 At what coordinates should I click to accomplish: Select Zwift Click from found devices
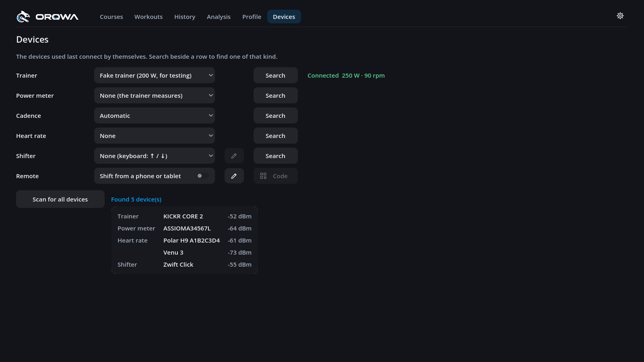pos(178,265)
